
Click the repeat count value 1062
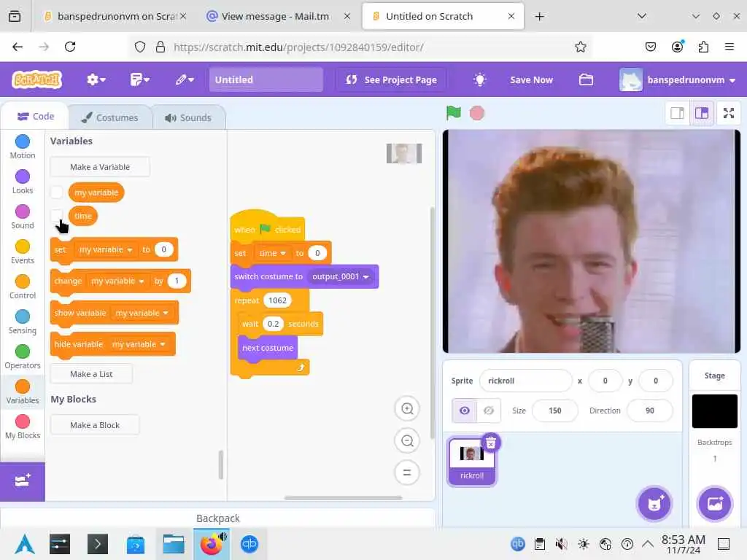pyautogui.click(x=277, y=300)
